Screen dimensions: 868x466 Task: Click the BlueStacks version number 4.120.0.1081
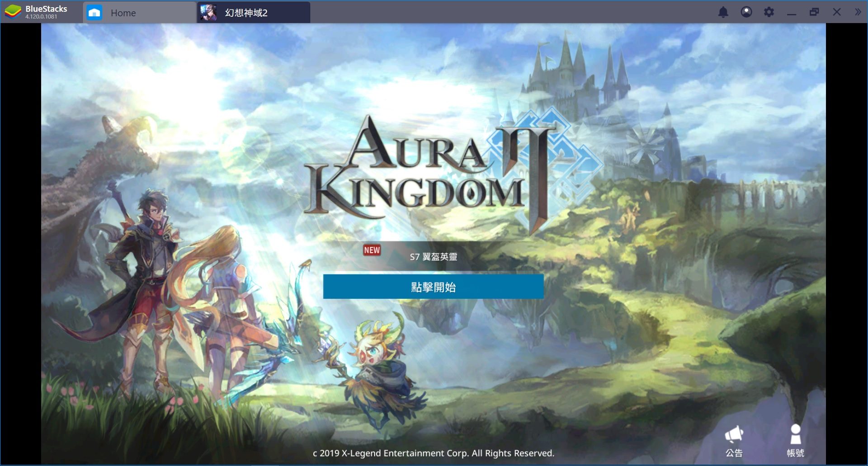pos(41,17)
